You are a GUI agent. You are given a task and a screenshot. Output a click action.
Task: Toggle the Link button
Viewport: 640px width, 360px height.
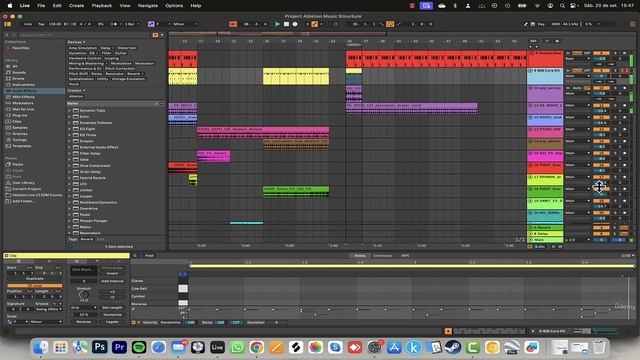tap(28, 24)
